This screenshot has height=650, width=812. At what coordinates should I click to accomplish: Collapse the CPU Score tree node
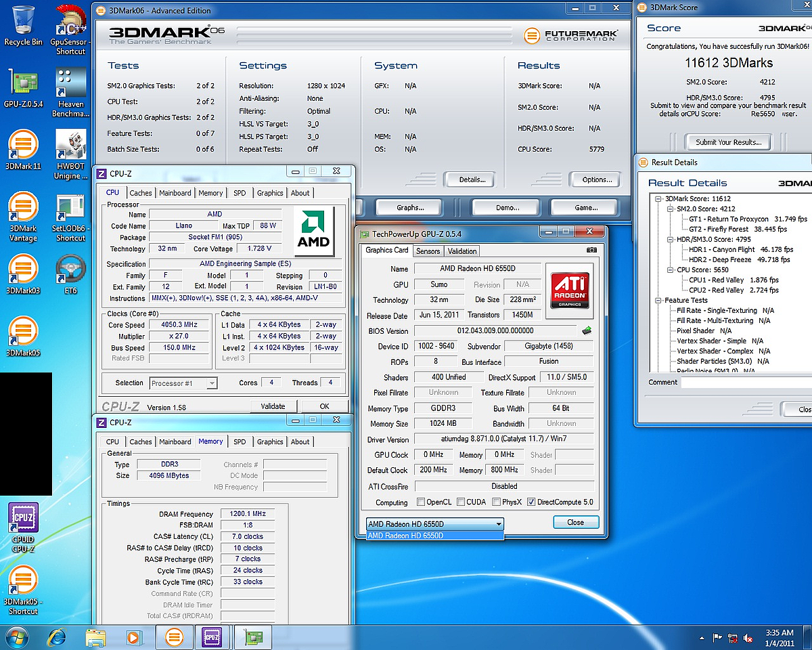point(671,270)
